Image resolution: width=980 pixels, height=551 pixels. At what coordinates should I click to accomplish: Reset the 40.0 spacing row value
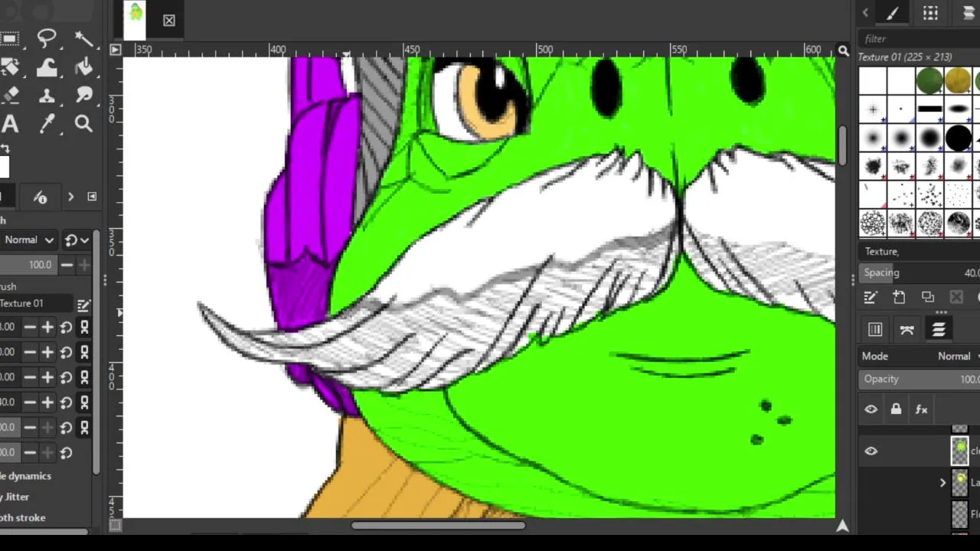(x=67, y=403)
